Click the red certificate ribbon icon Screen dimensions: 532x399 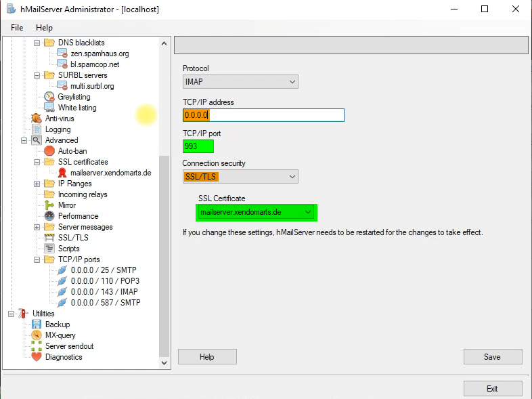click(62, 173)
